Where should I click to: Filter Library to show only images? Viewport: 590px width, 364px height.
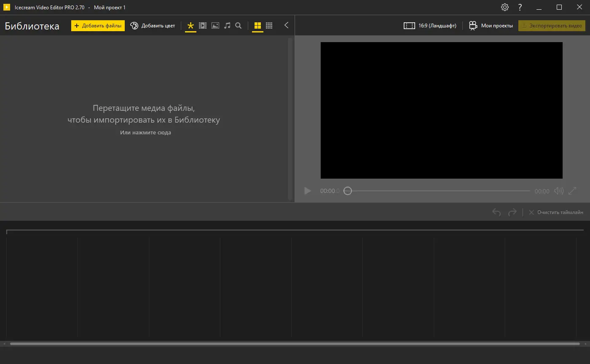(215, 25)
